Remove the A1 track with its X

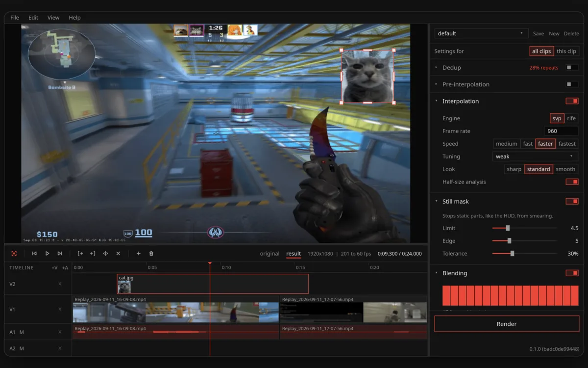tap(60, 332)
